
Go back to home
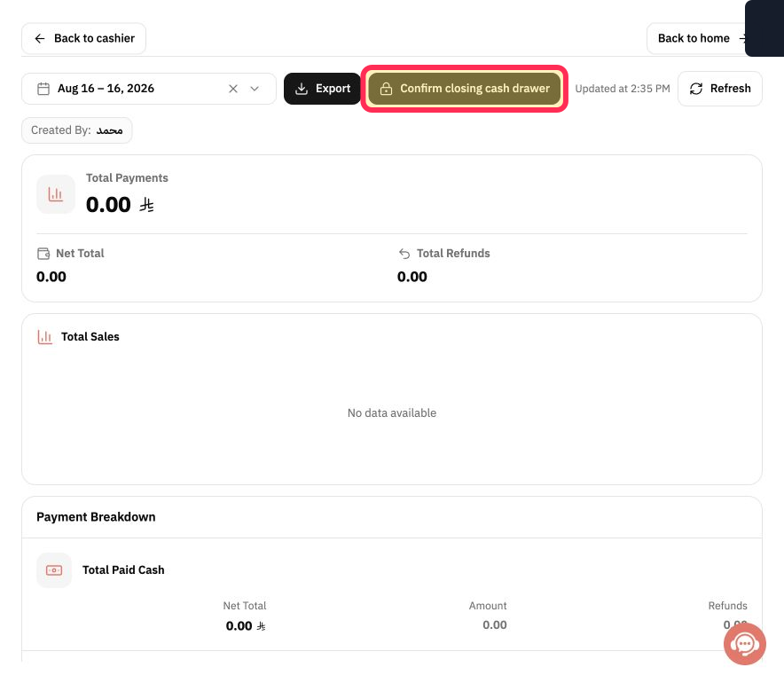point(696,38)
